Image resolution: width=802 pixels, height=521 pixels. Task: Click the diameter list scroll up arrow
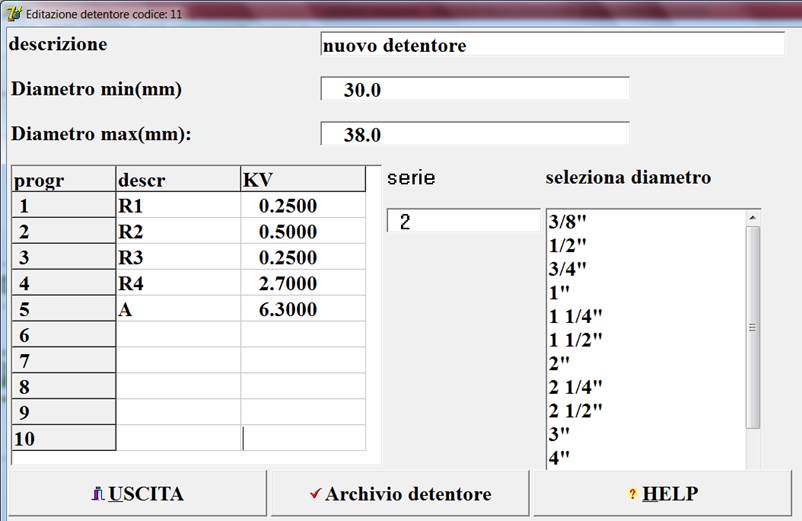point(752,218)
